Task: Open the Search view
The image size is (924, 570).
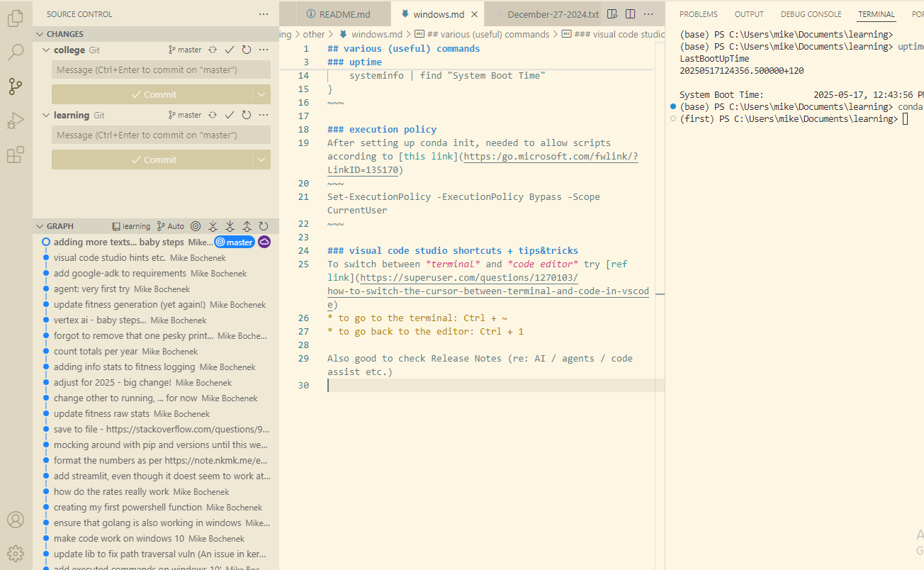Action: coord(16,52)
